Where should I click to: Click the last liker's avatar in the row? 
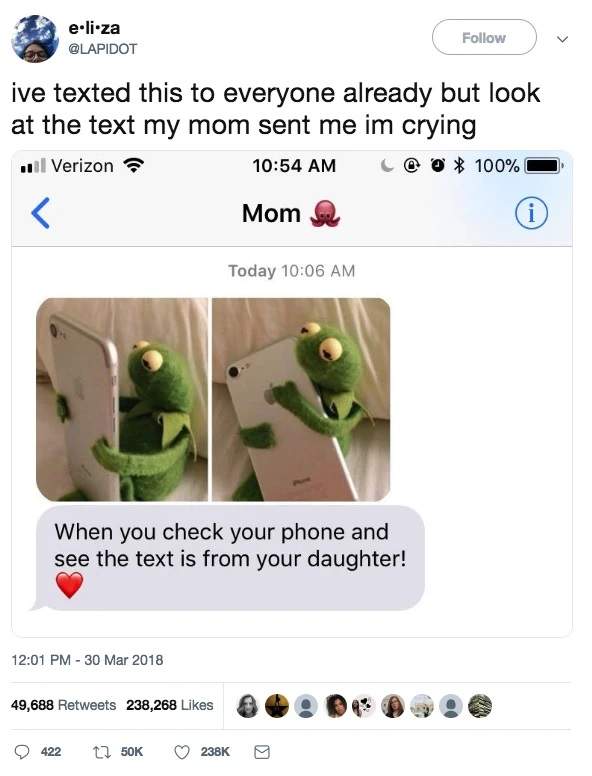[x=480, y=706]
